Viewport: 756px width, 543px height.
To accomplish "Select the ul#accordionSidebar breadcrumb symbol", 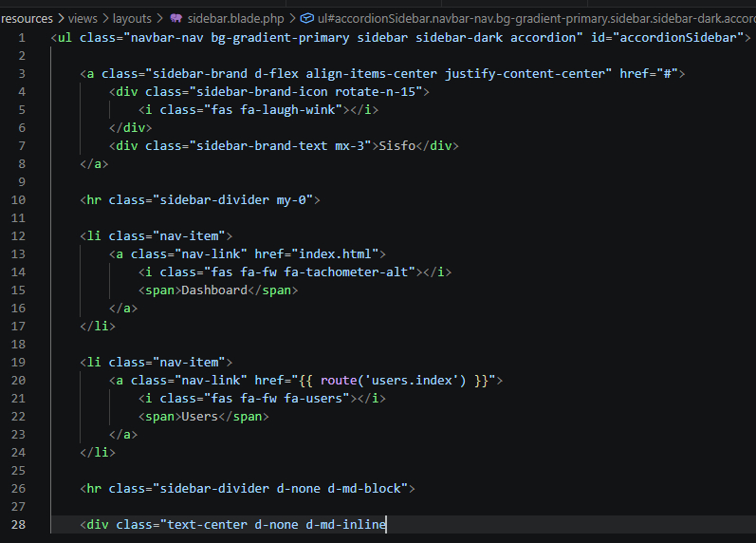I will coord(537,19).
